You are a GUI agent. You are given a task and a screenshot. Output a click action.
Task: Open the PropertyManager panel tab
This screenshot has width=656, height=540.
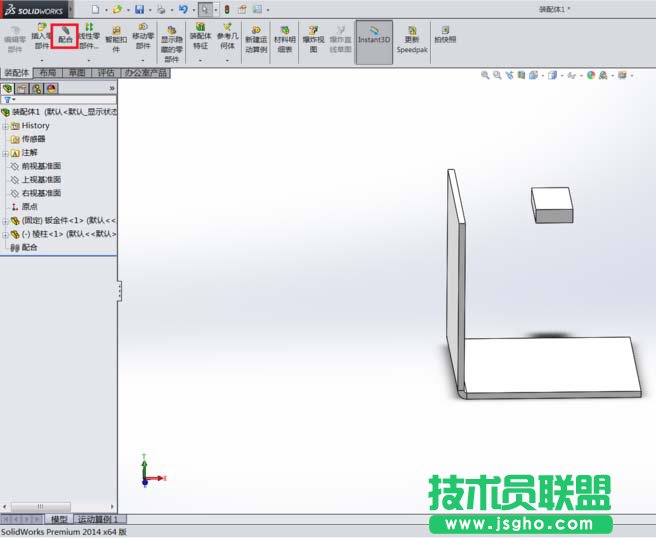[x=22, y=88]
